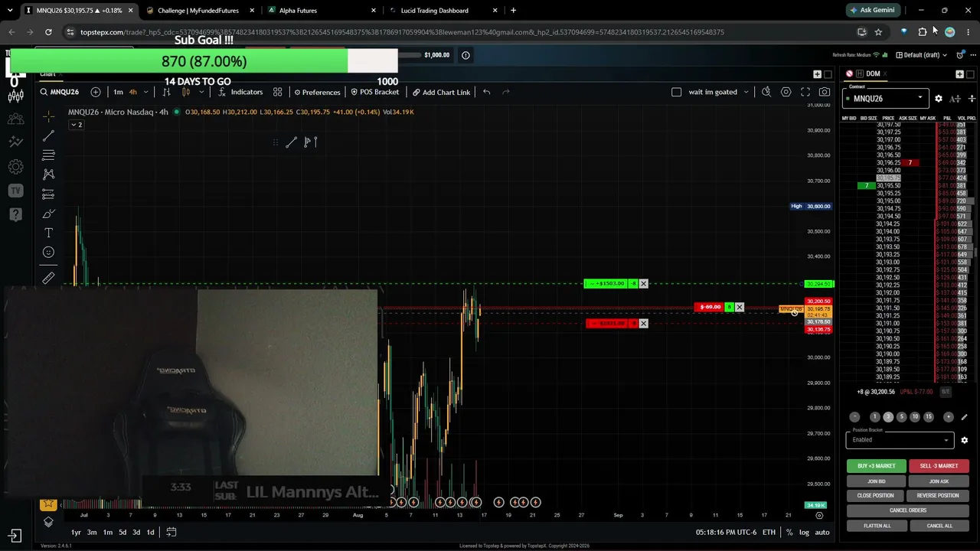Screen dimensions: 980x551
Task: Add a symbol to compare
Action: (96, 92)
